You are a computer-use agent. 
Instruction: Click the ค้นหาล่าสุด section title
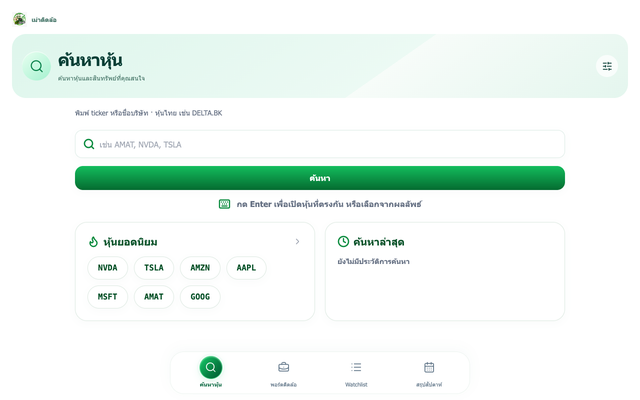tap(379, 242)
